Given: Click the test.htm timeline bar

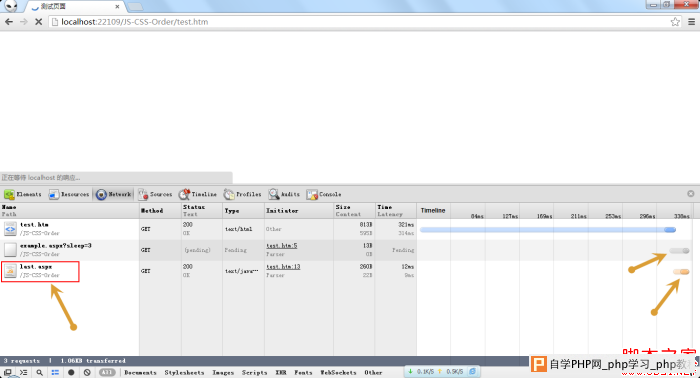Looking at the screenshot, I should pos(548,229).
